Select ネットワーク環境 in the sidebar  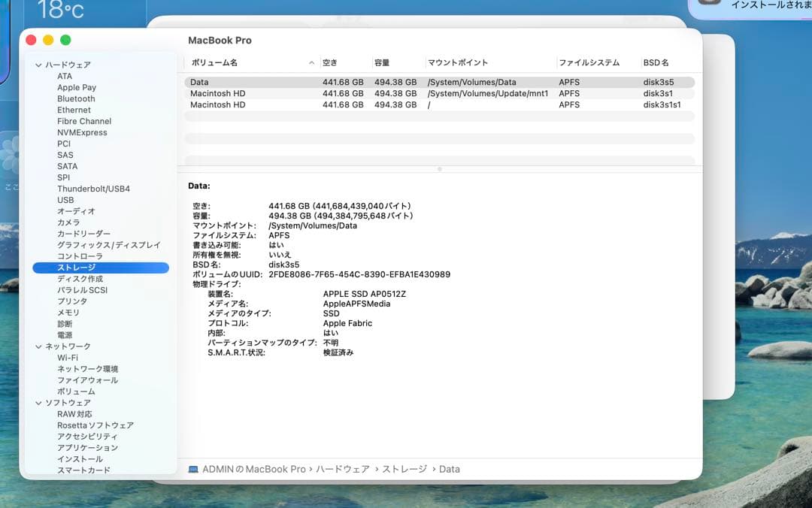coord(87,369)
